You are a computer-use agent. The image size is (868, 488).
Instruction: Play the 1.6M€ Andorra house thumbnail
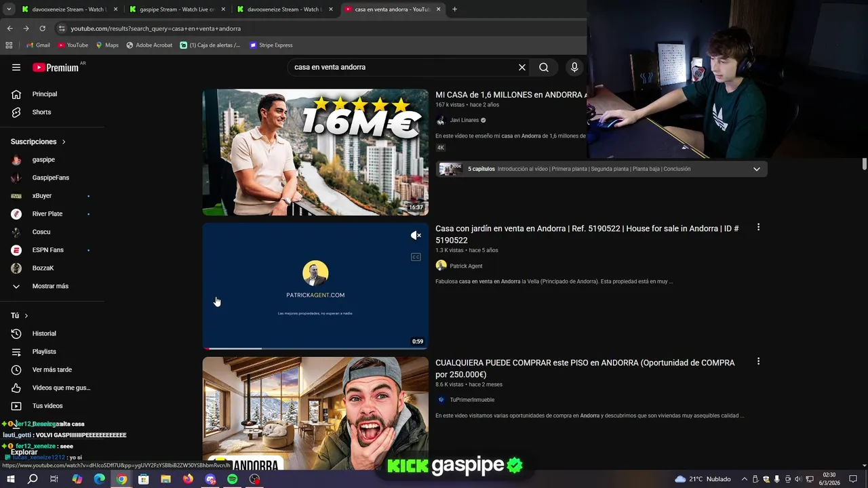(315, 152)
